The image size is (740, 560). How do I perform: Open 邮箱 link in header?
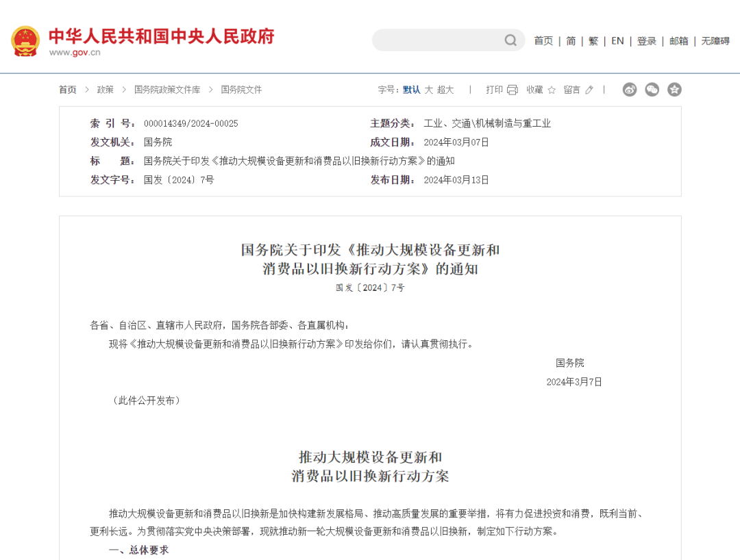679,41
